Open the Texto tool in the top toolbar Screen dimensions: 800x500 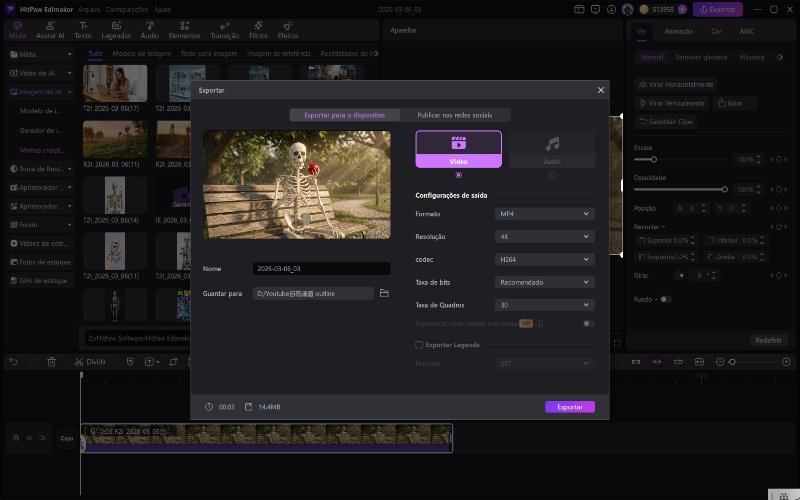click(83, 29)
